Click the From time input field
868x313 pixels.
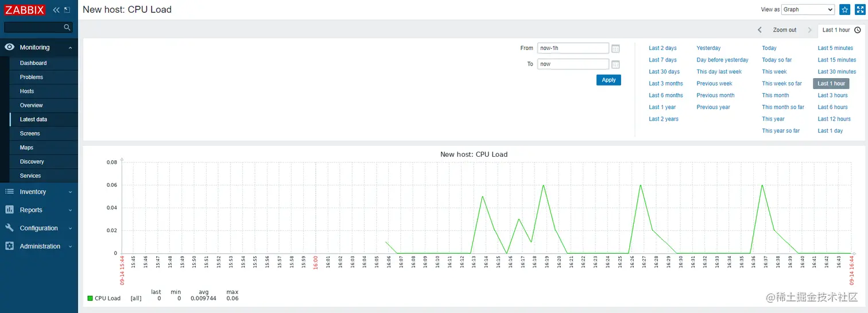point(573,48)
